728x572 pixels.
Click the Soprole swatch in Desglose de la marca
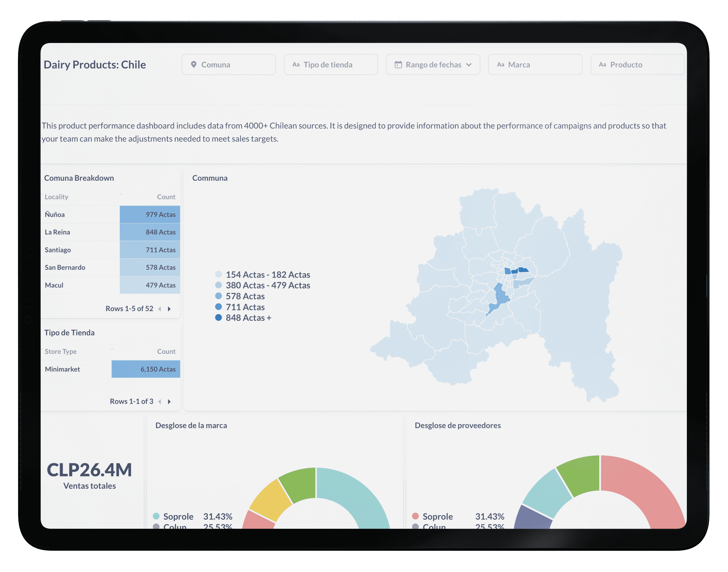coord(156,516)
